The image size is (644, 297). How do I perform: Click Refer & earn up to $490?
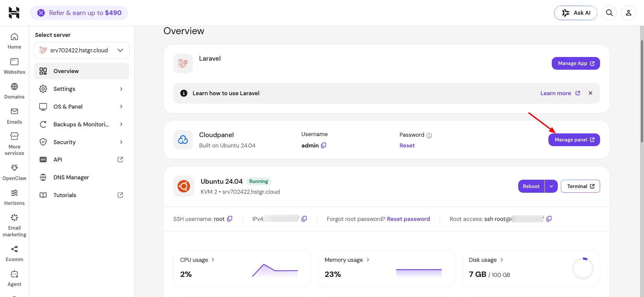coord(79,13)
